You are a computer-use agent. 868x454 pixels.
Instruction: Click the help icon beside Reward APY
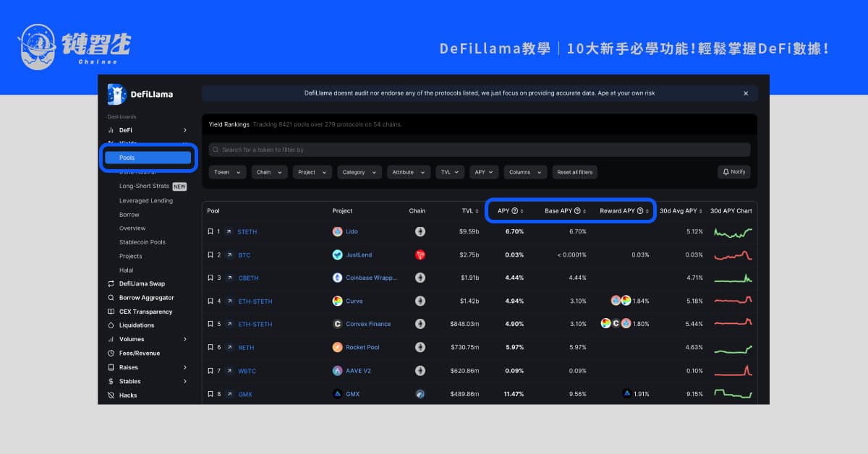click(640, 211)
